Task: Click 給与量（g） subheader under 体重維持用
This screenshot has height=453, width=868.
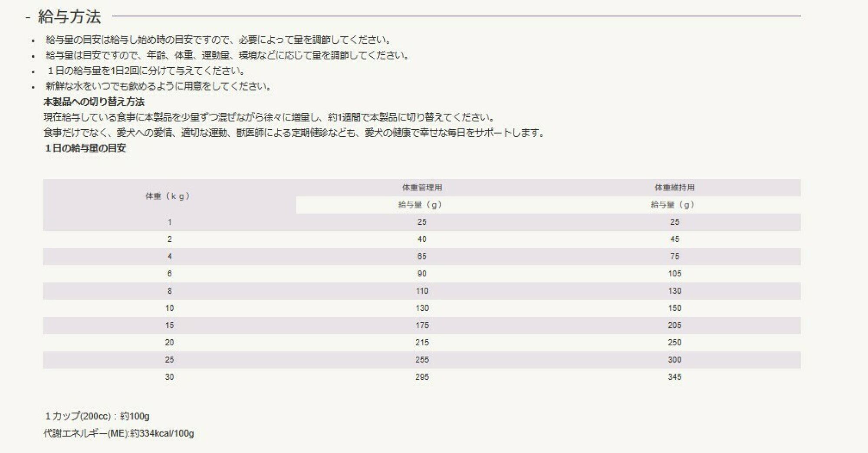Action: pyautogui.click(x=674, y=205)
